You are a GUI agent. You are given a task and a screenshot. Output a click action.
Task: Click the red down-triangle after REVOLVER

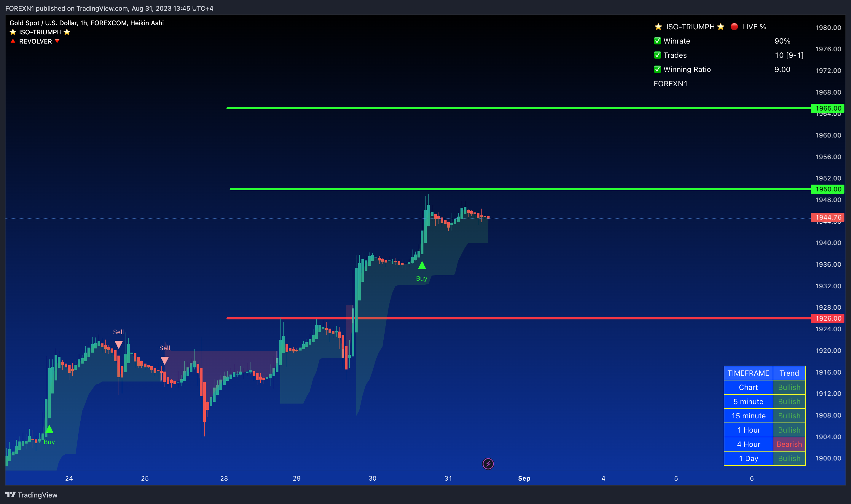[x=57, y=41]
